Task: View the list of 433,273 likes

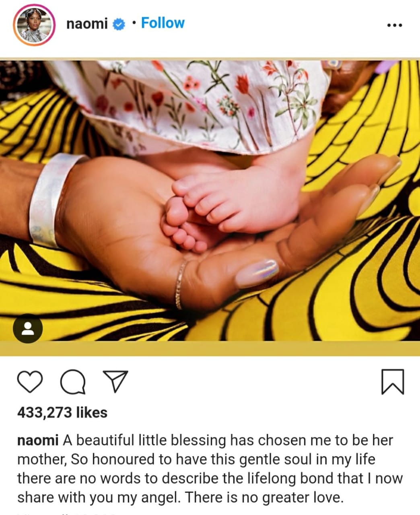Action: click(62, 412)
